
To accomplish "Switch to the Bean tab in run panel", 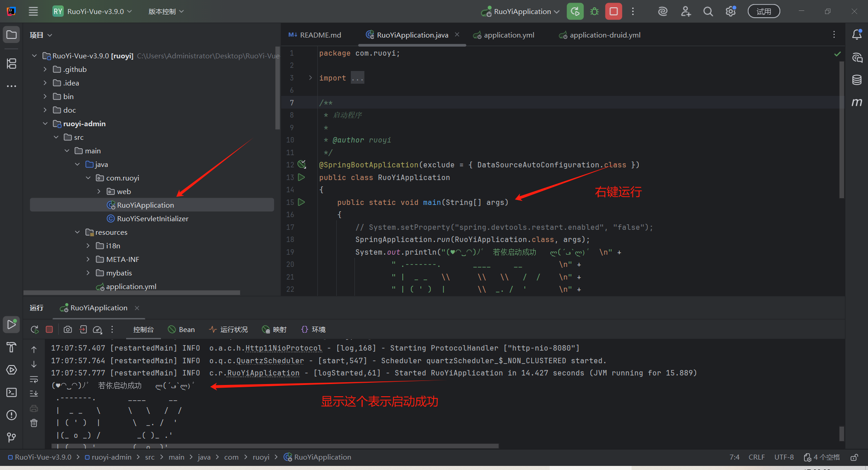I will tap(181, 330).
